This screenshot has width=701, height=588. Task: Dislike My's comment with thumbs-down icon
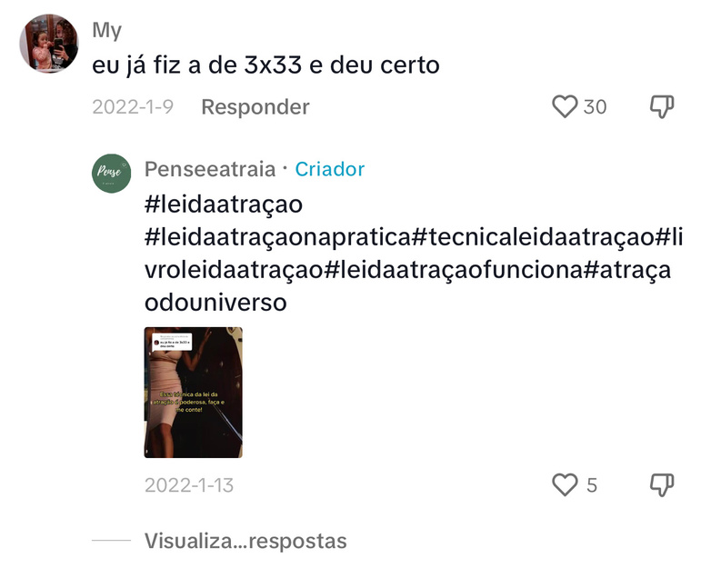point(661,107)
